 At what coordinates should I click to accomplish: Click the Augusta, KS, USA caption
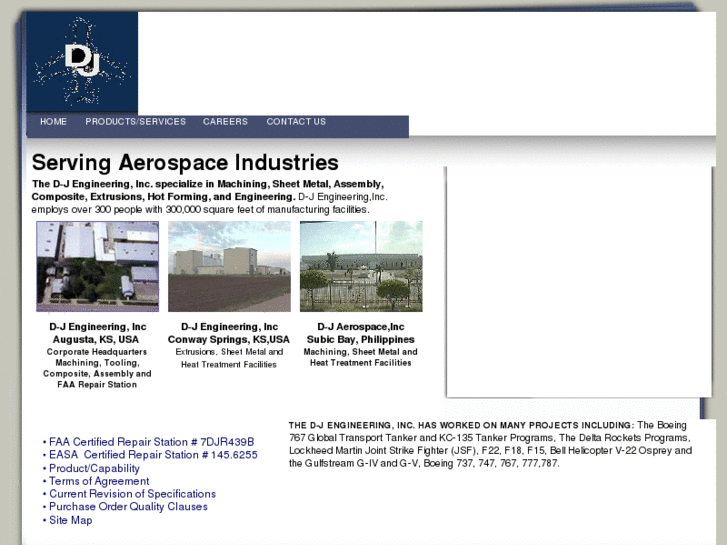coord(96,340)
